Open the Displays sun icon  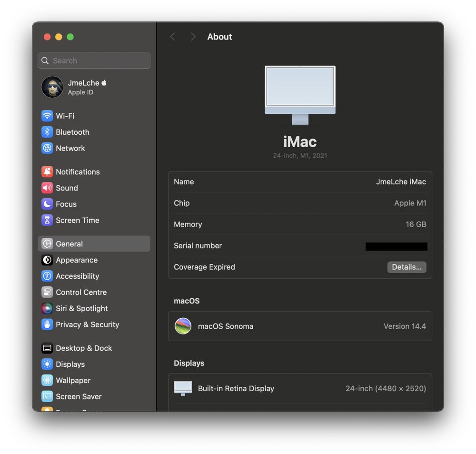(x=47, y=364)
